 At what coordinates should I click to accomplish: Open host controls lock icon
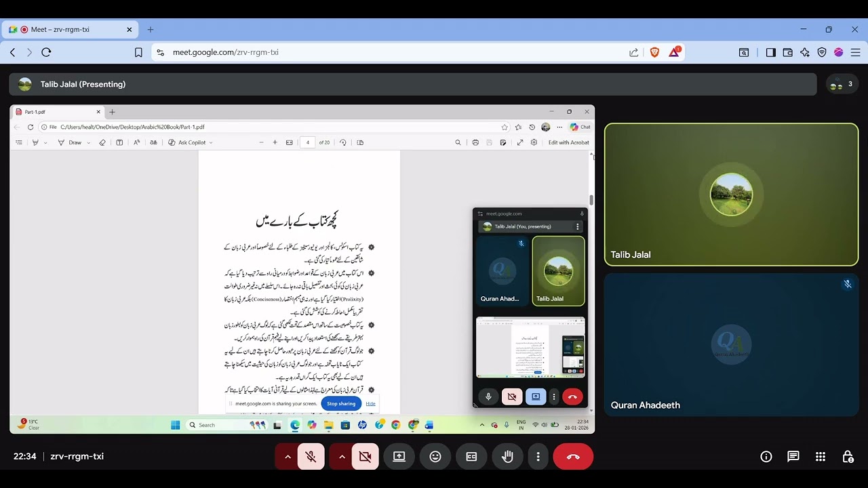pos(848,457)
